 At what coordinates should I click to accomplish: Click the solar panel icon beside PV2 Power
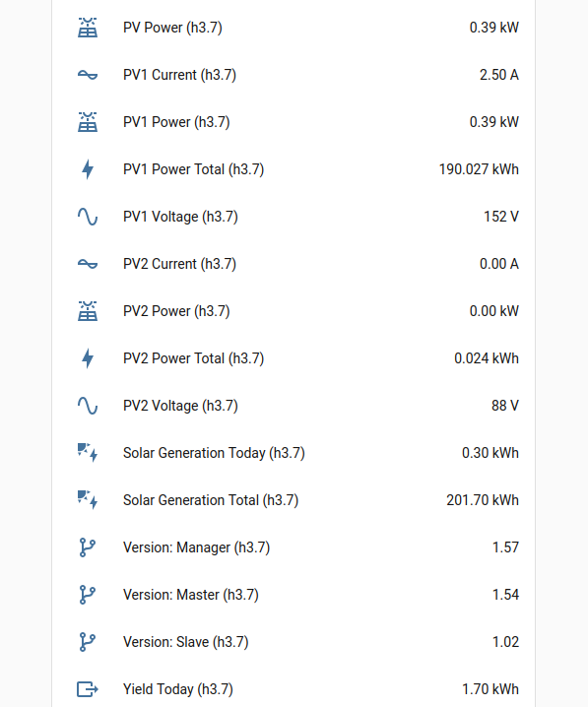click(x=88, y=311)
